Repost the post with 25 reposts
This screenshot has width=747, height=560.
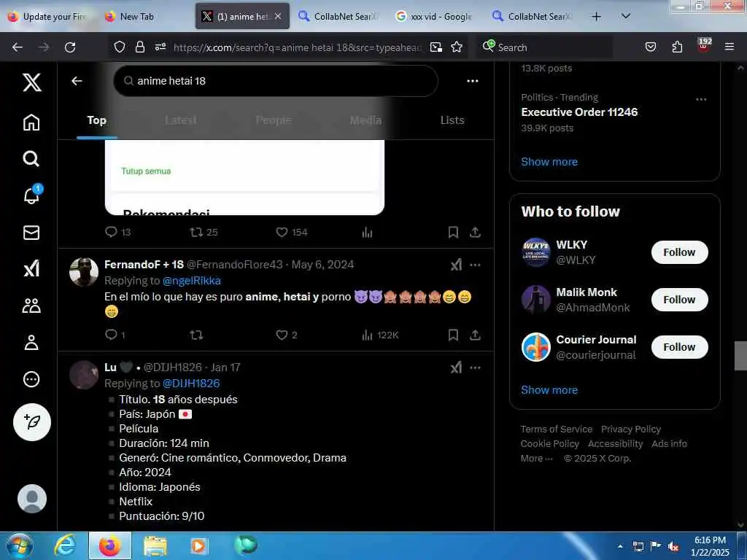(x=204, y=233)
